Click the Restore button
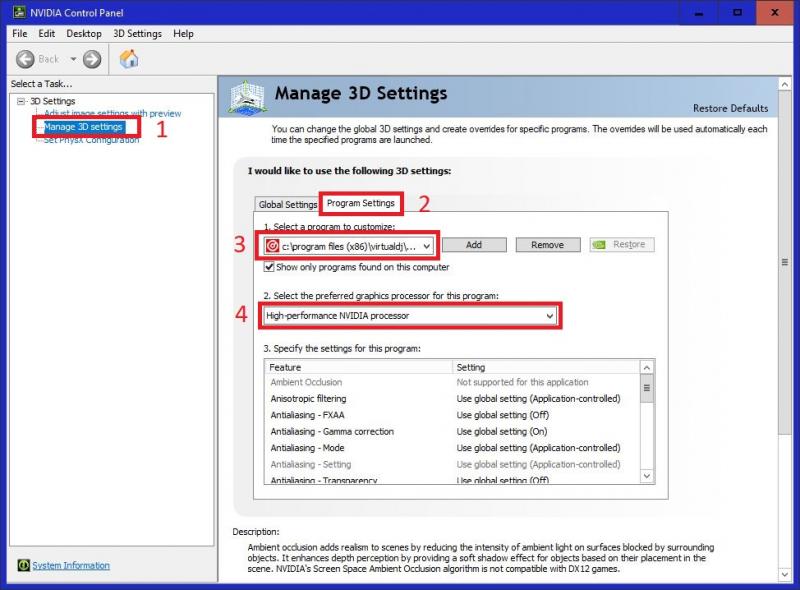The width and height of the screenshot is (800, 590). (622, 245)
